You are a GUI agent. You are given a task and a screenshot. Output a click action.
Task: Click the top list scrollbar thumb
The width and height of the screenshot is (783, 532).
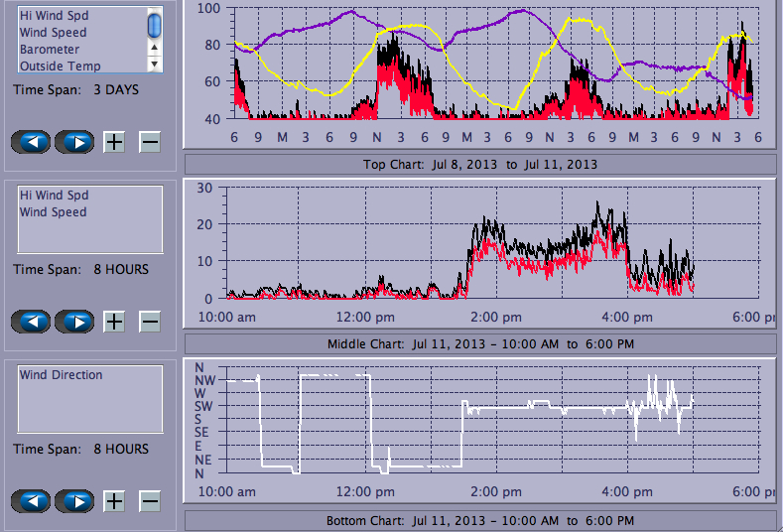click(x=154, y=25)
